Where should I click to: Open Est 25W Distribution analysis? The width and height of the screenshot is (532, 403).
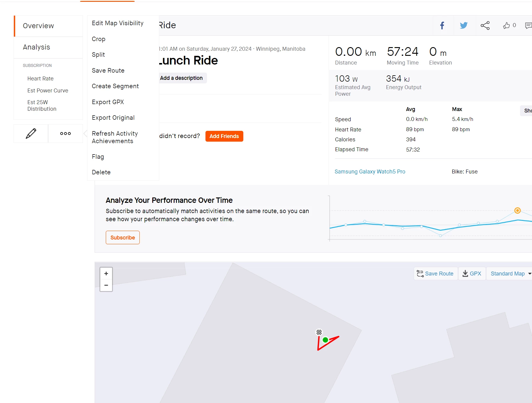pyautogui.click(x=42, y=106)
